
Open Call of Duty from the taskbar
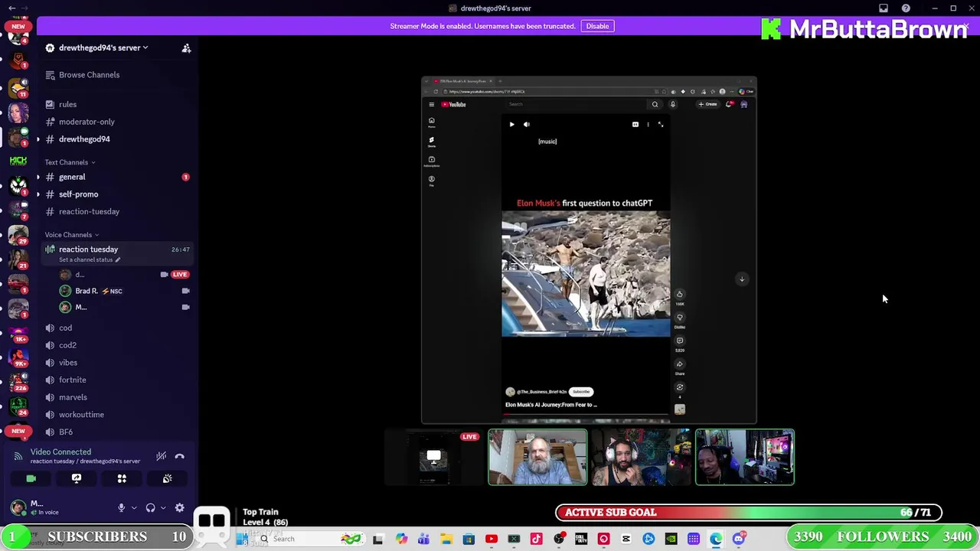coord(581,539)
